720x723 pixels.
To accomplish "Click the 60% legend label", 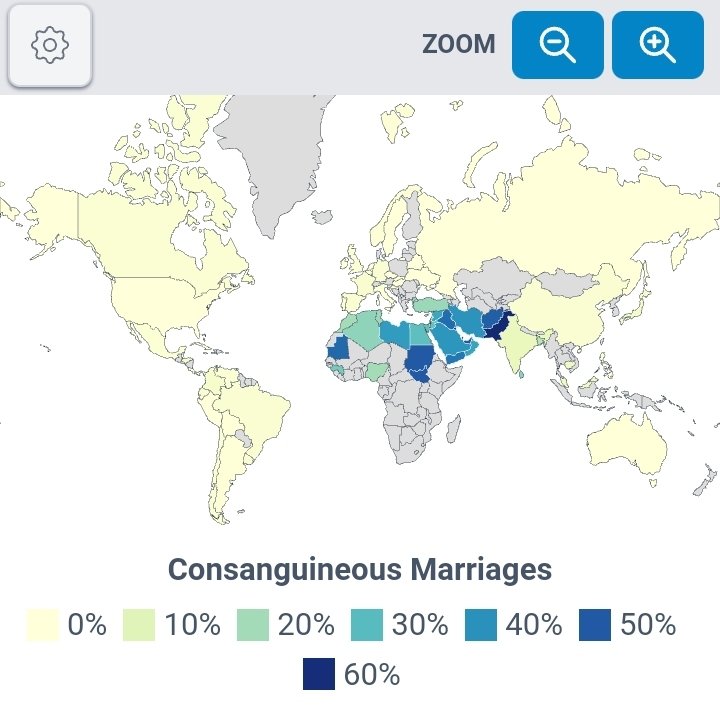I will point(371,674).
